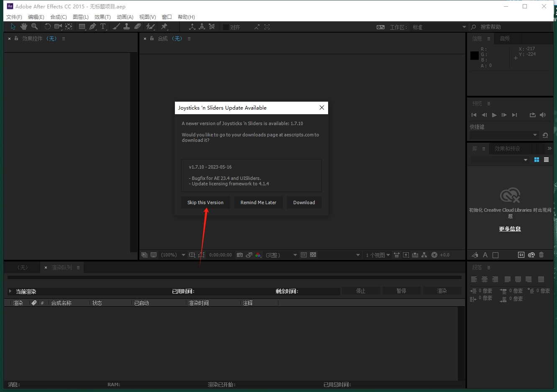This screenshot has height=392, width=557.
Task: Toggle the preview loop option
Action: pyautogui.click(x=532, y=115)
